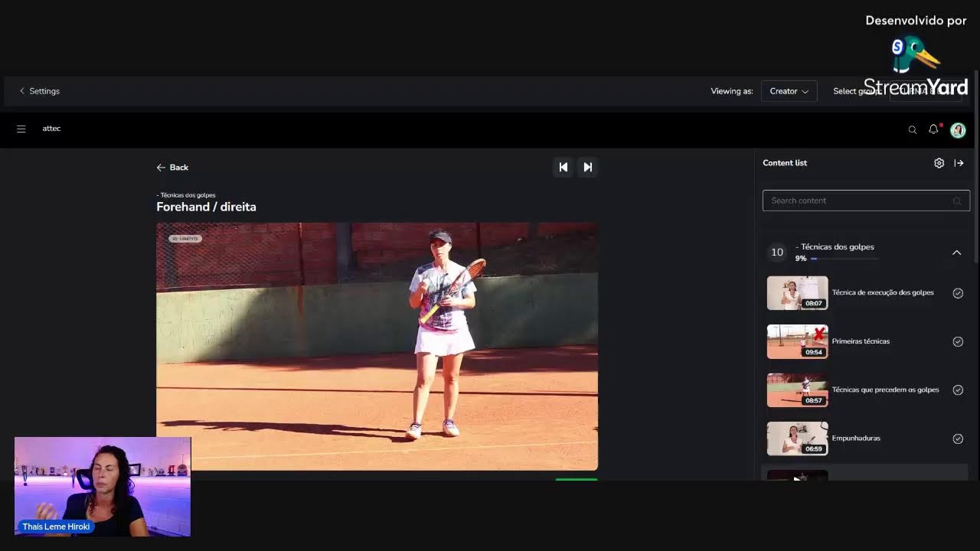Open the Empunhaduras video thumbnail
The width and height of the screenshot is (980, 551).
click(797, 439)
